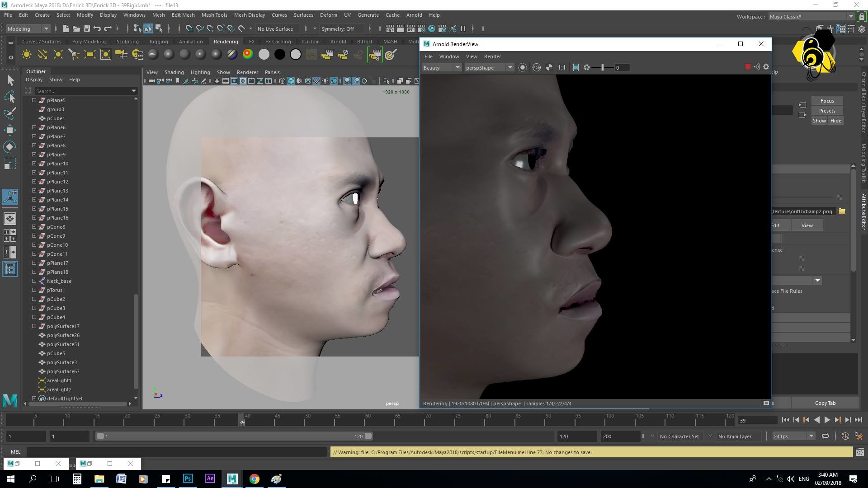868x488 pixels.
Task: Create a spot light from Rendering shelf
Action: [x=74, y=55]
